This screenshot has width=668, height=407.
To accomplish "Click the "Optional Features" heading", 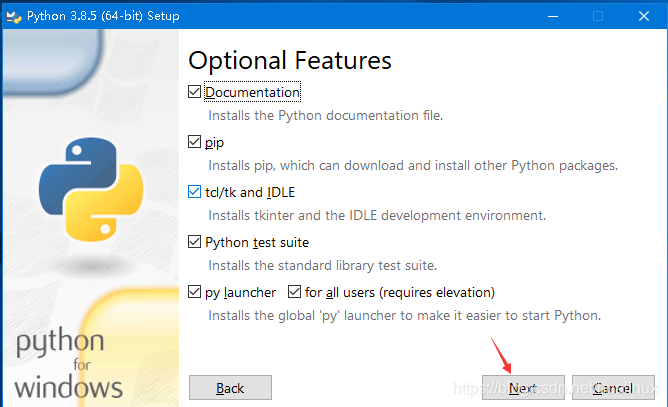I will pos(290,60).
